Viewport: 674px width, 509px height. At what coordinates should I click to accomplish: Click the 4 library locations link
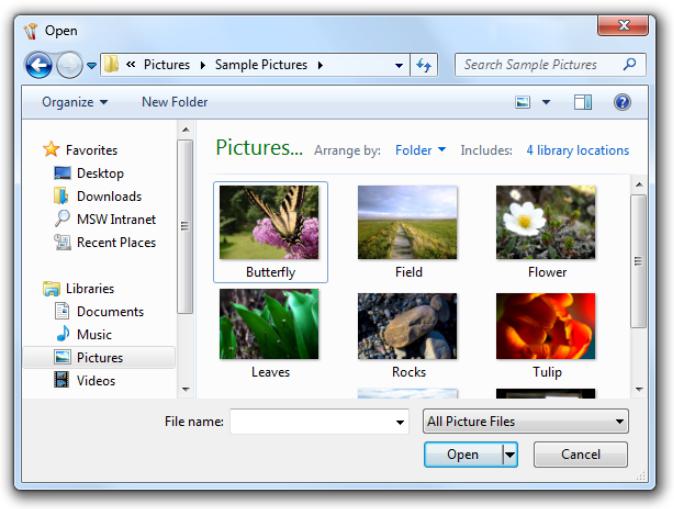(x=577, y=150)
